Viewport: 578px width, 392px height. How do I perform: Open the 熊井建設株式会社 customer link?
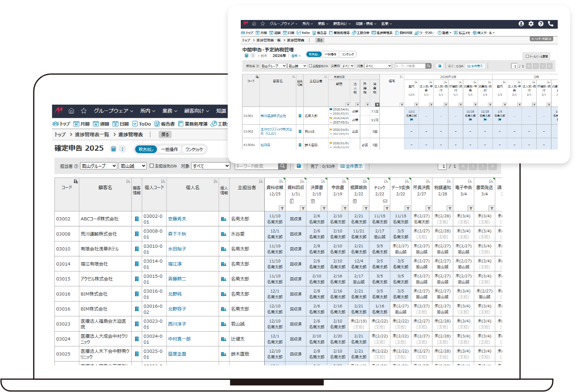(x=273, y=116)
